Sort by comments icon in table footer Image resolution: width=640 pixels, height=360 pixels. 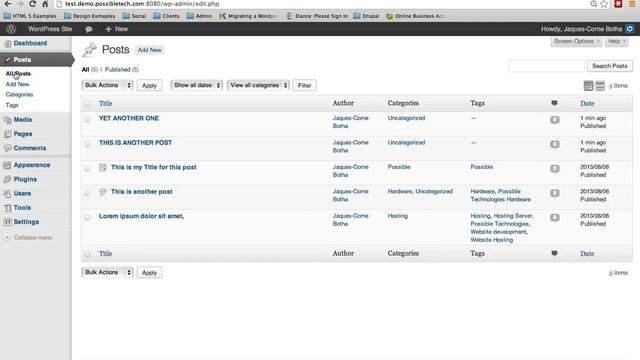coord(554,253)
